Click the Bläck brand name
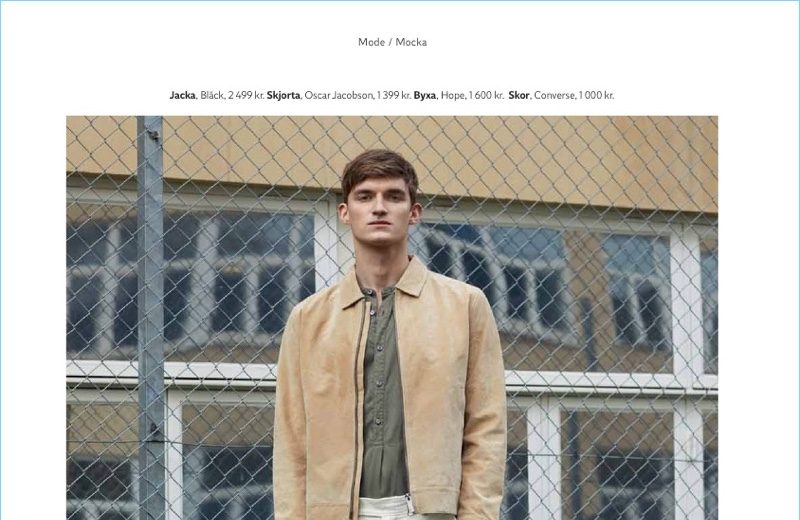This screenshot has width=800, height=520. pos(212,95)
